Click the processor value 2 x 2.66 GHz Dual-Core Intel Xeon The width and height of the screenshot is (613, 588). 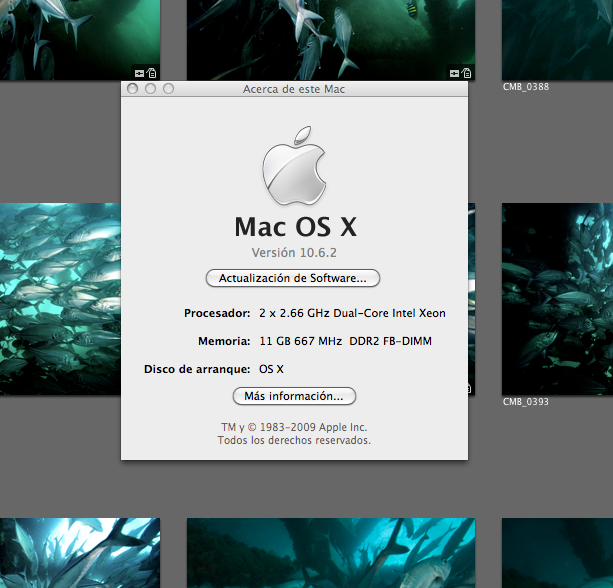352,313
